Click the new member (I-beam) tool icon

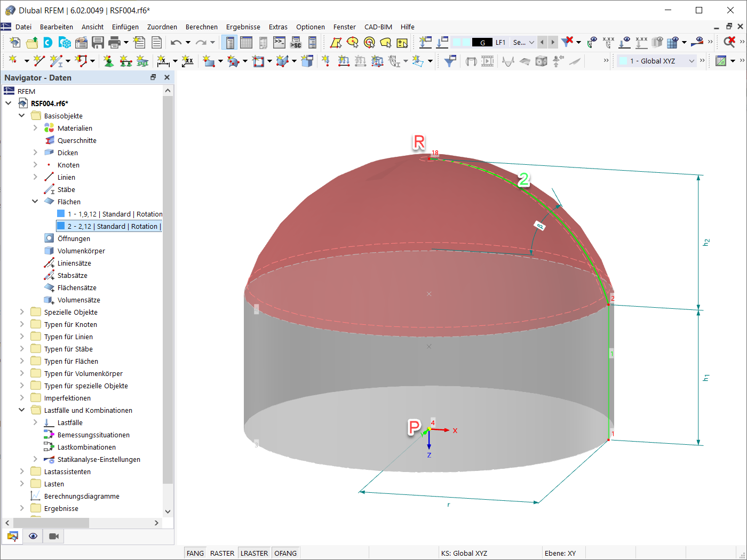coord(56,61)
